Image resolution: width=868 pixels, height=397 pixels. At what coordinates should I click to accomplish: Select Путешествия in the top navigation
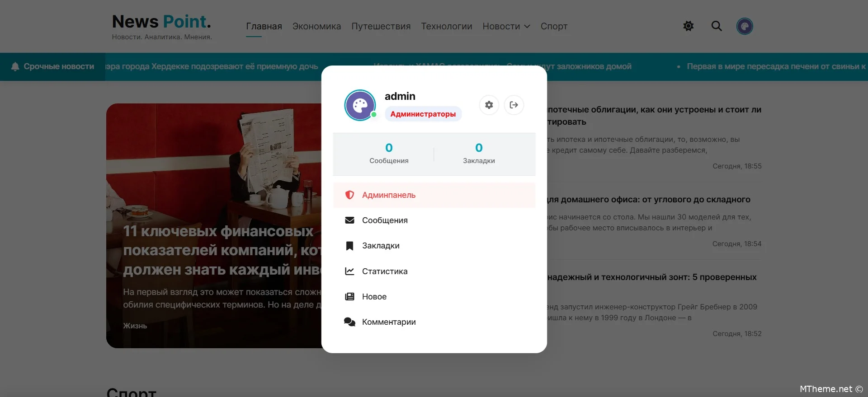click(381, 26)
